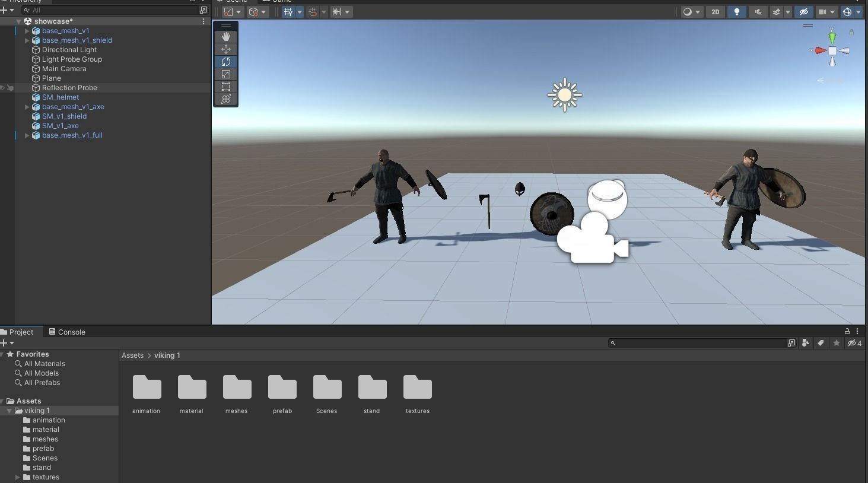Expand the textures folder in tree
This screenshot has height=483, width=868.
coord(18,477)
